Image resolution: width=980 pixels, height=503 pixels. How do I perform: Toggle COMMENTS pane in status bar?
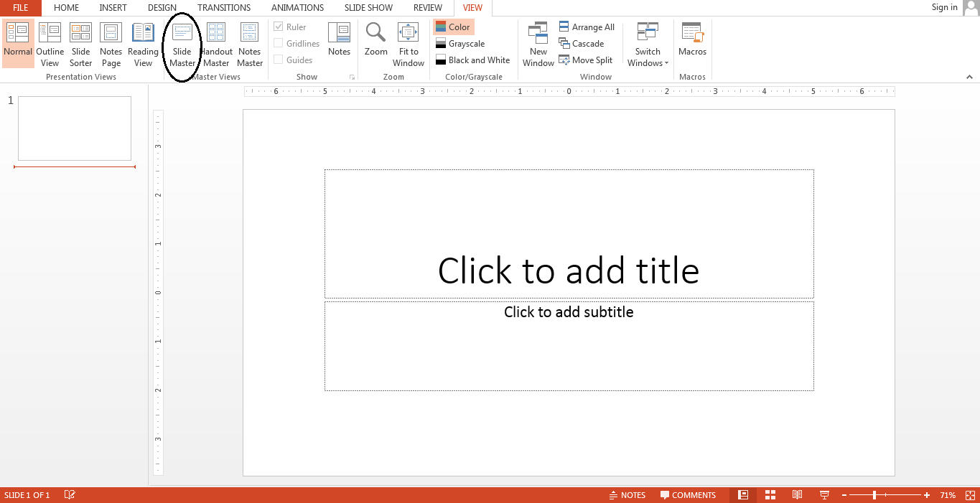tap(688, 495)
